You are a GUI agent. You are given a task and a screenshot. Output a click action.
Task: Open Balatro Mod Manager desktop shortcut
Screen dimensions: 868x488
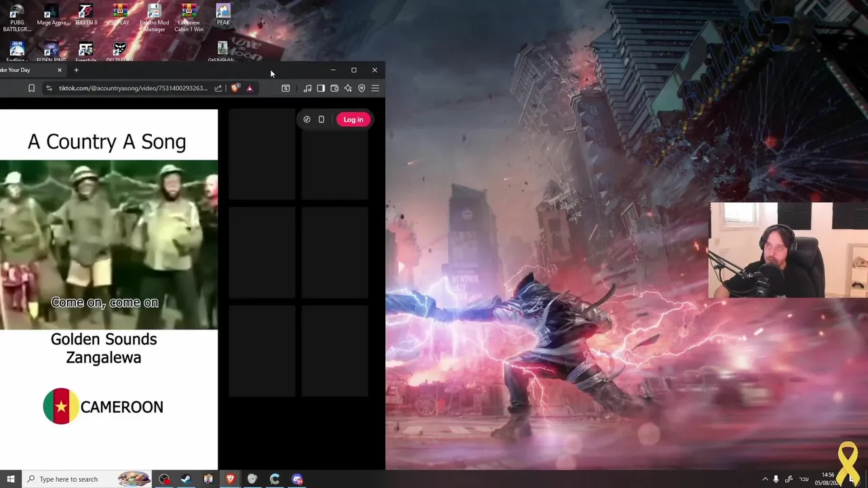point(154,18)
